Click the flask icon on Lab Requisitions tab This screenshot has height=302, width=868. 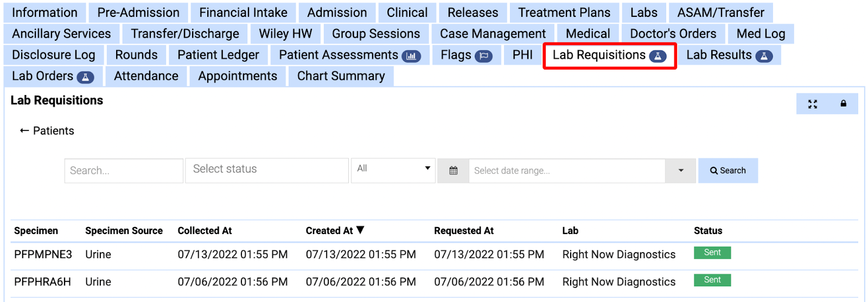point(658,56)
